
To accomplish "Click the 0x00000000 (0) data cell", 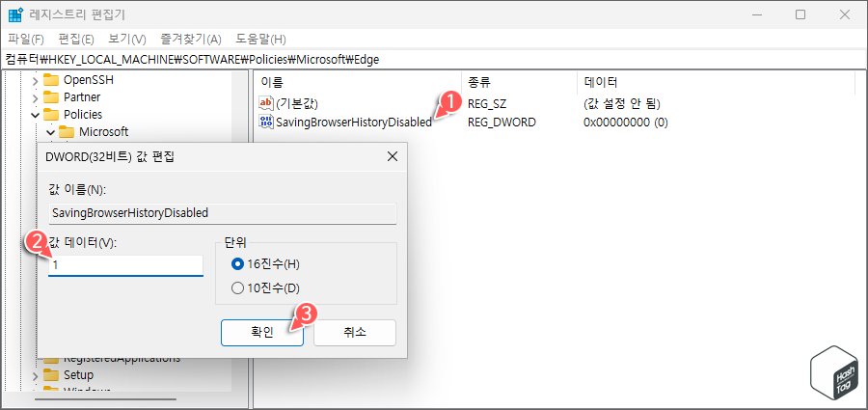I will pos(626,122).
